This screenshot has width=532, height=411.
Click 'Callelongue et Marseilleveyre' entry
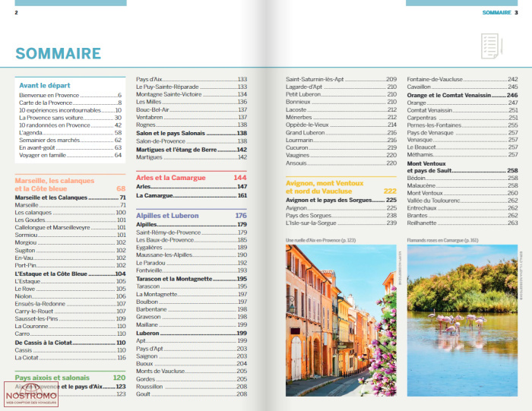pyautogui.click(x=70, y=228)
